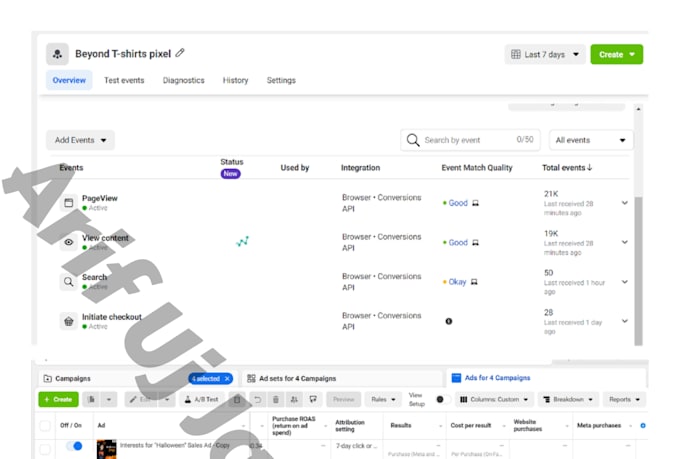Expand the View content row chevron

[x=624, y=242]
